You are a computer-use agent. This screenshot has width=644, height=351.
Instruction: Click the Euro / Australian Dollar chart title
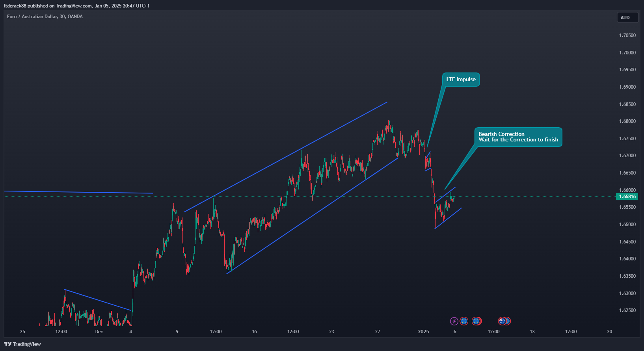coord(45,17)
